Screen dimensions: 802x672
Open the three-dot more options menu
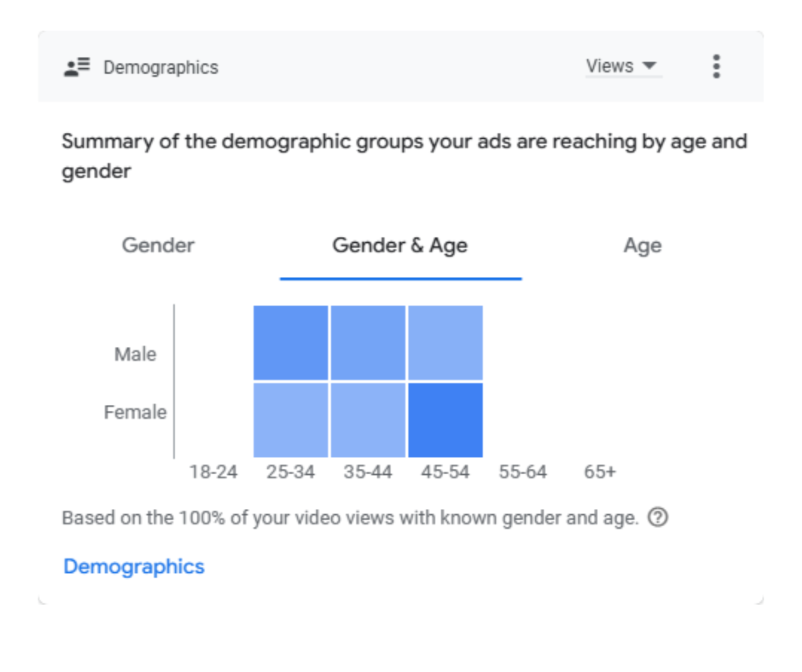[716, 67]
